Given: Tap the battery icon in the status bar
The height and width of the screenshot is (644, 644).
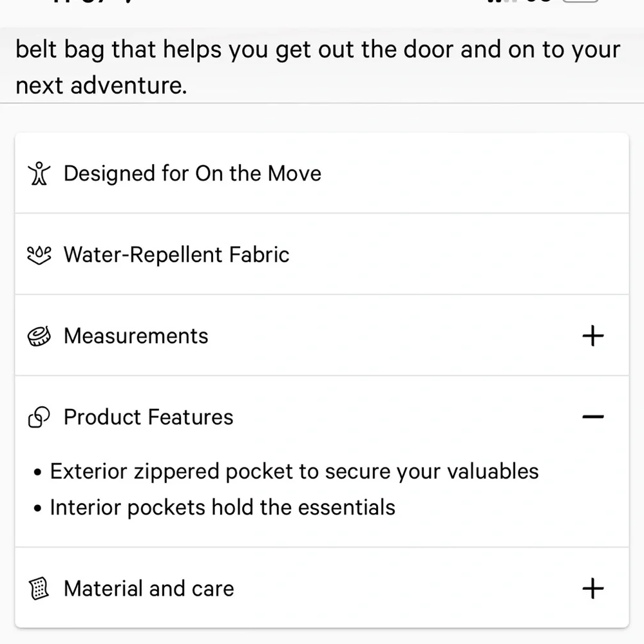Looking at the screenshot, I should click(580, 3).
